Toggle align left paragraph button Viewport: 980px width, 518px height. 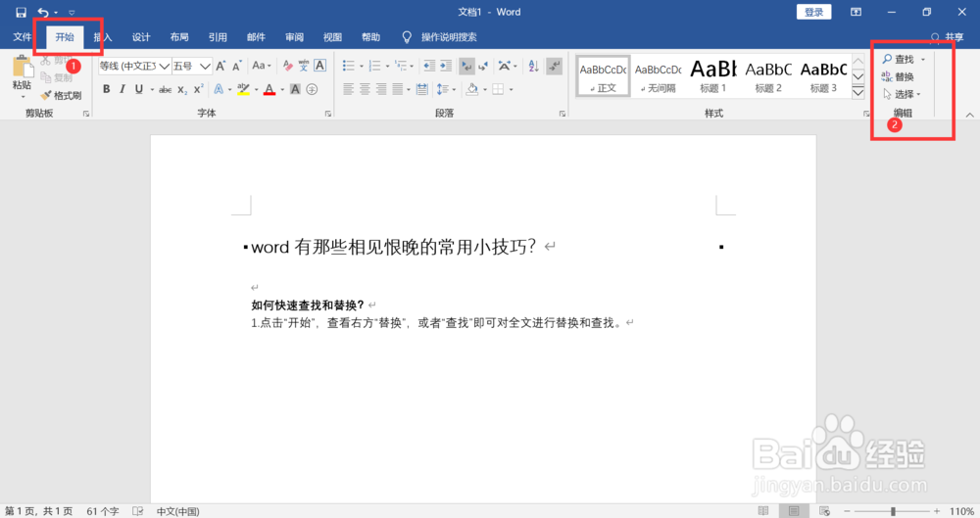[x=349, y=89]
